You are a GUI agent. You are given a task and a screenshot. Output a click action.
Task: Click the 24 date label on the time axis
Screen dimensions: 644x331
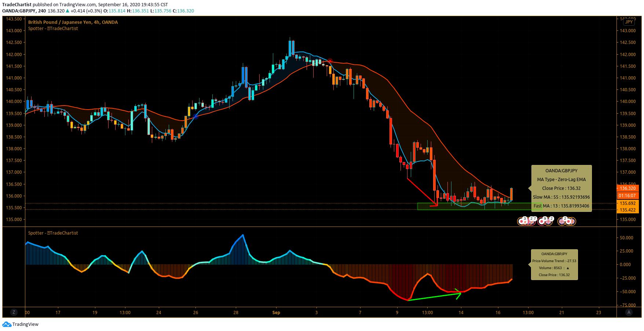(158, 313)
